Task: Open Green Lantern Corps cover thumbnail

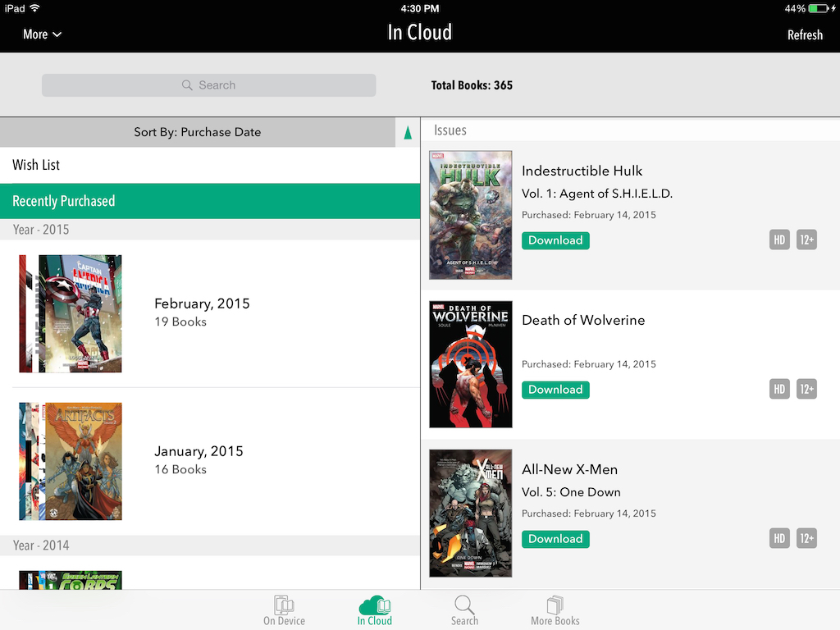Action: [71, 580]
